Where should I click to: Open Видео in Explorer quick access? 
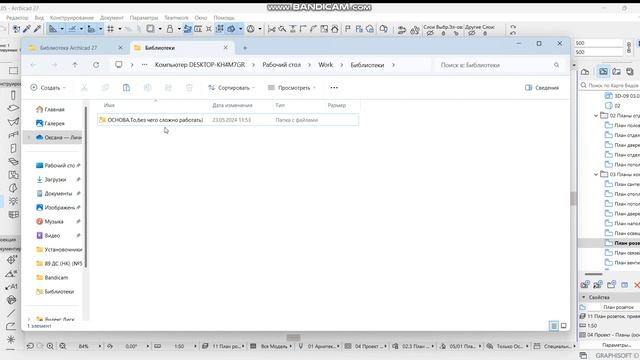(x=57, y=236)
